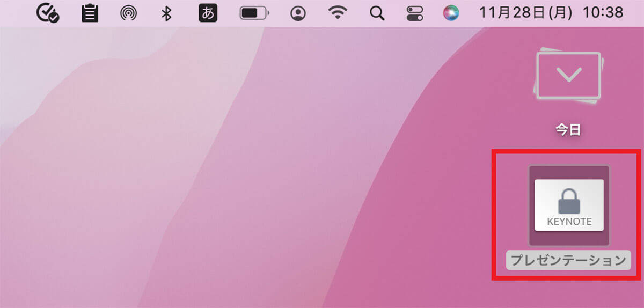Open the date and time 10:38 menu
Screen dimensions: 644x308
[x=603, y=12]
